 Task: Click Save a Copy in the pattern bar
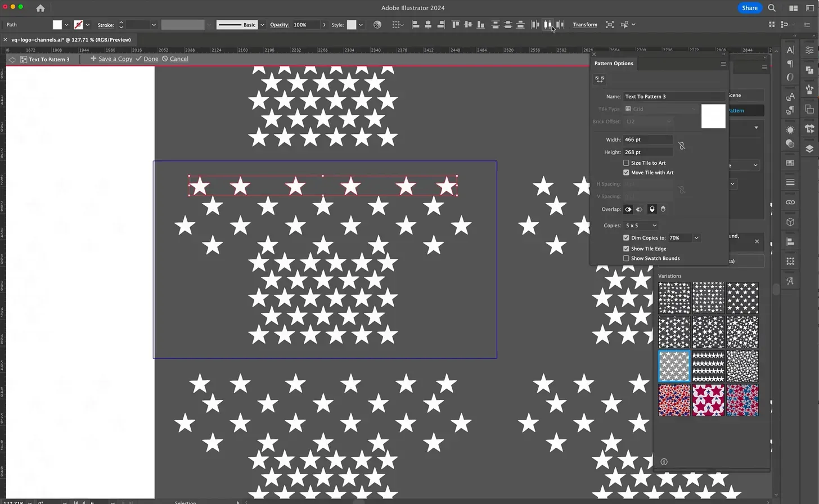(x=114, y=58)
